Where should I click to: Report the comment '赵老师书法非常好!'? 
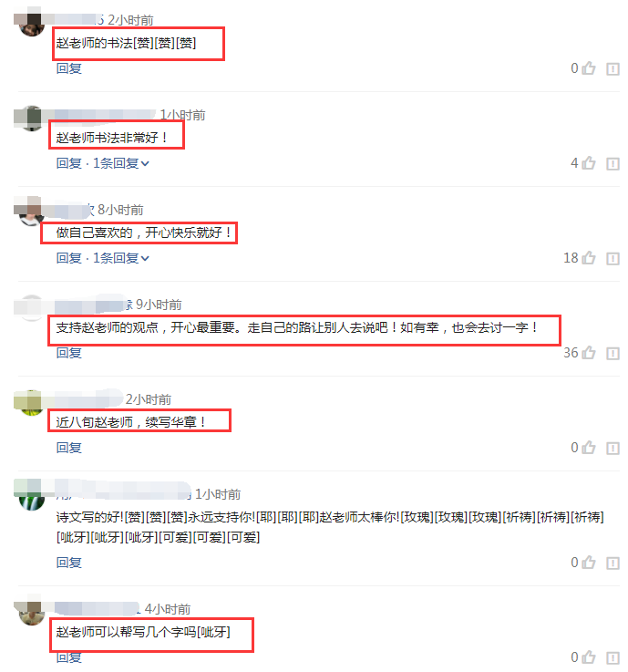(x=613, y=163)
